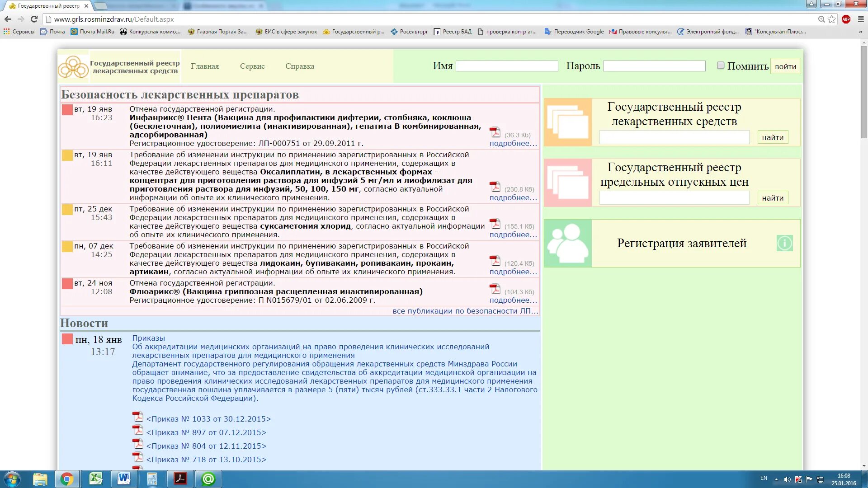Viewport: 868px width, 488px height.
Task: Open AdBlock Plus extension icon
Action: (846, 19)
